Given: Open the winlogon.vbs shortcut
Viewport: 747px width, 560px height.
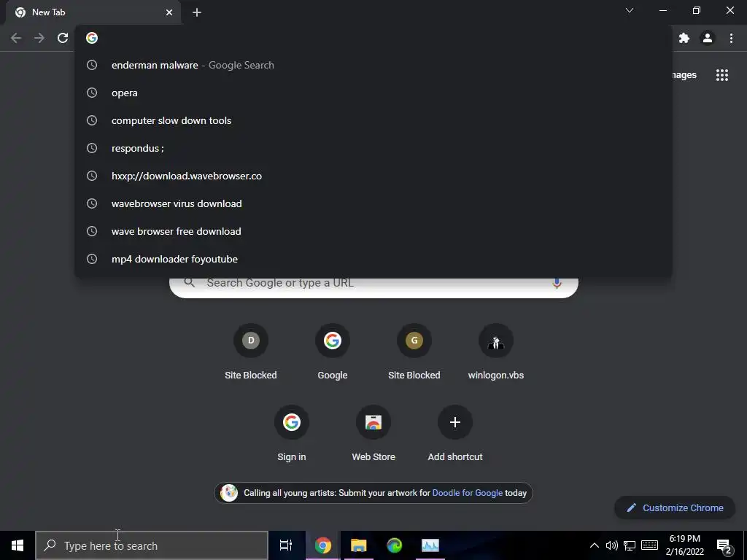Looking at the screenshot, I should click(496, 352).
